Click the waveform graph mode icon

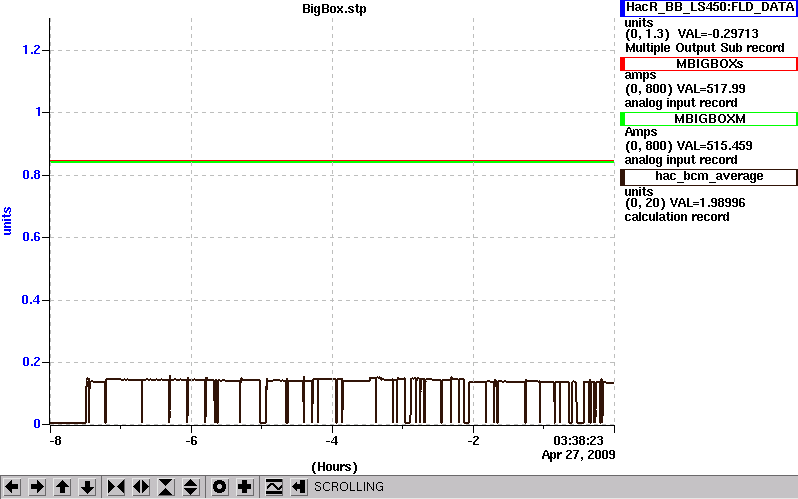pos(274,487)
